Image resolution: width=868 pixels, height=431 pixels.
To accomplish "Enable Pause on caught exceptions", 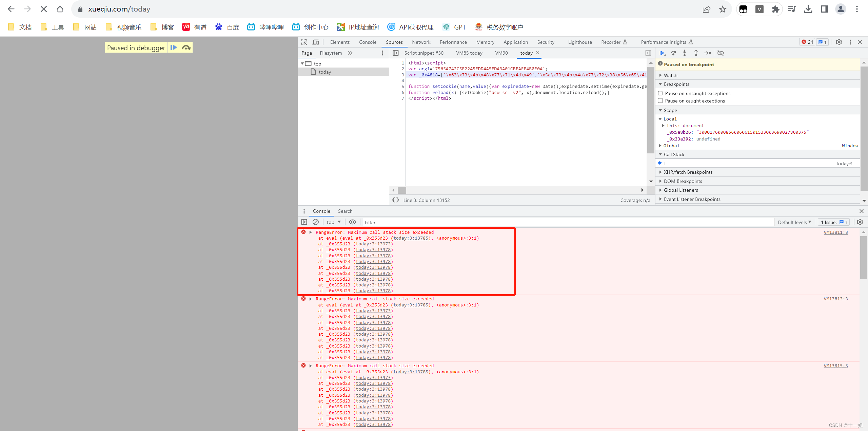I will point(660,101).
